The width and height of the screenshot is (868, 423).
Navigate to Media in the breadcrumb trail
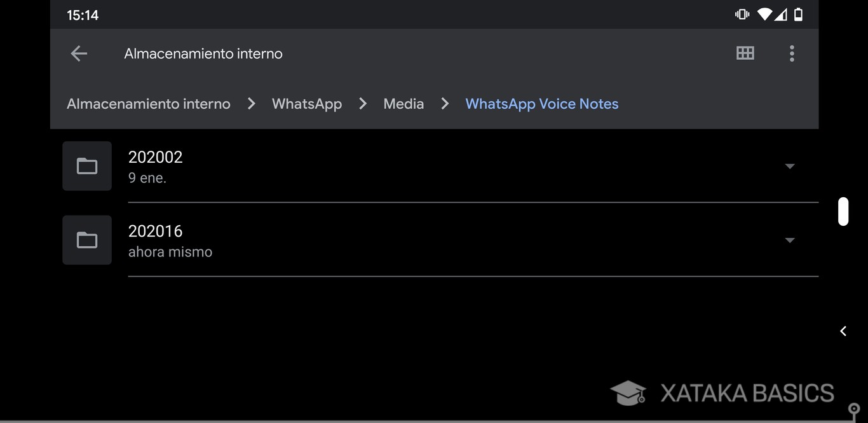[x=403, y=103]
